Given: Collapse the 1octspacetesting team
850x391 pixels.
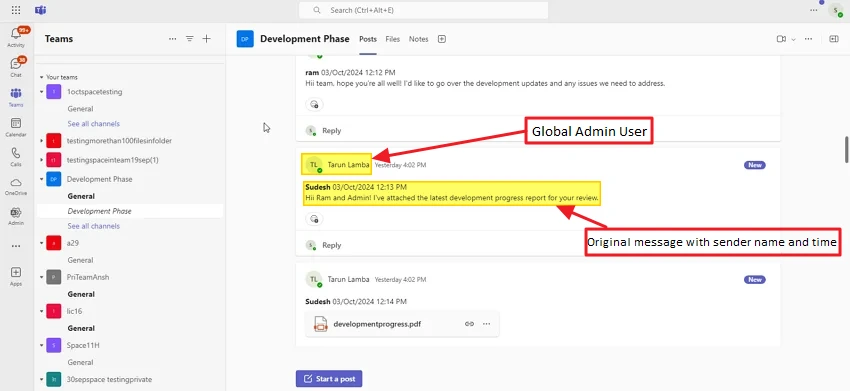Looking at the screenshot, I should coord(42,92).
